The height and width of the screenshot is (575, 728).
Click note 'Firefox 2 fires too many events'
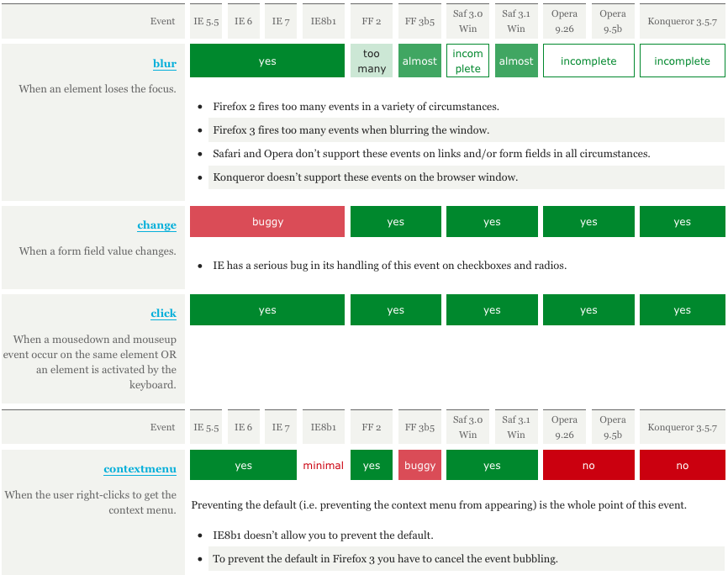pyautogui.click(x=356, y=107)
